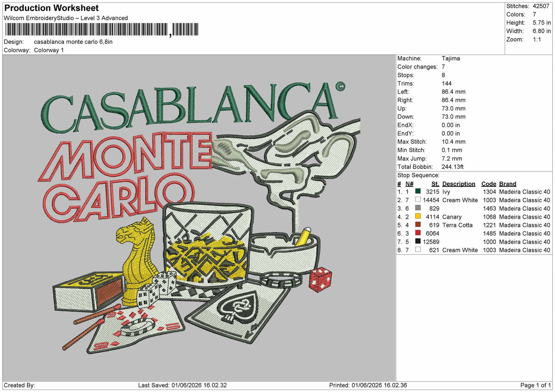Click "Madeira Classic 40" in the Terra Cotta row
The height and width of the screenshot is (392, 555).
[x=524, y=225]
